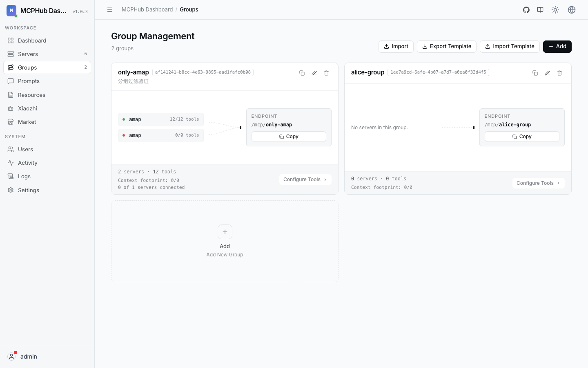
Task: Click the Export Template button
Action: click(x=447, y=47)
